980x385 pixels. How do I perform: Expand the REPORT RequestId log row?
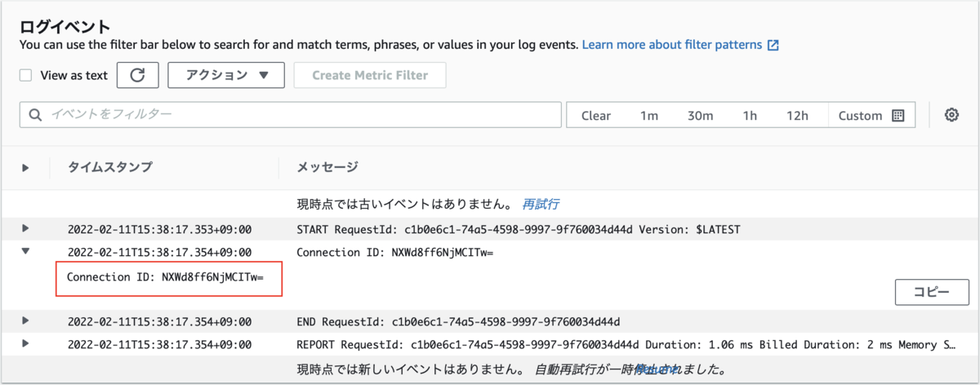[x=25, y=344]
